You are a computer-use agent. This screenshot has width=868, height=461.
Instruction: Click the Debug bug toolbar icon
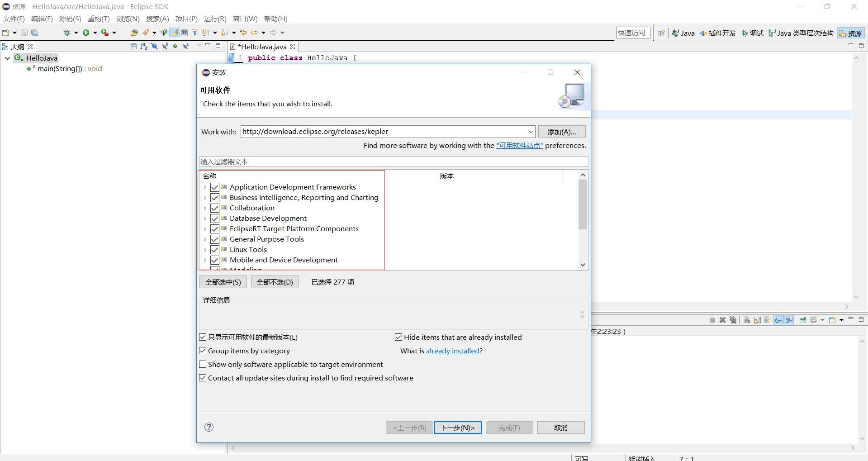tap(67, 33)
